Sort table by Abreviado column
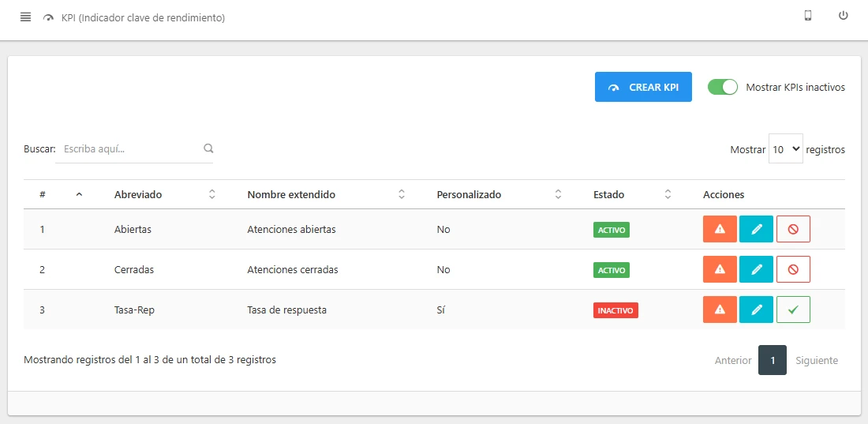Viewport: 868px width, 424px height. [x=211, y=194]
